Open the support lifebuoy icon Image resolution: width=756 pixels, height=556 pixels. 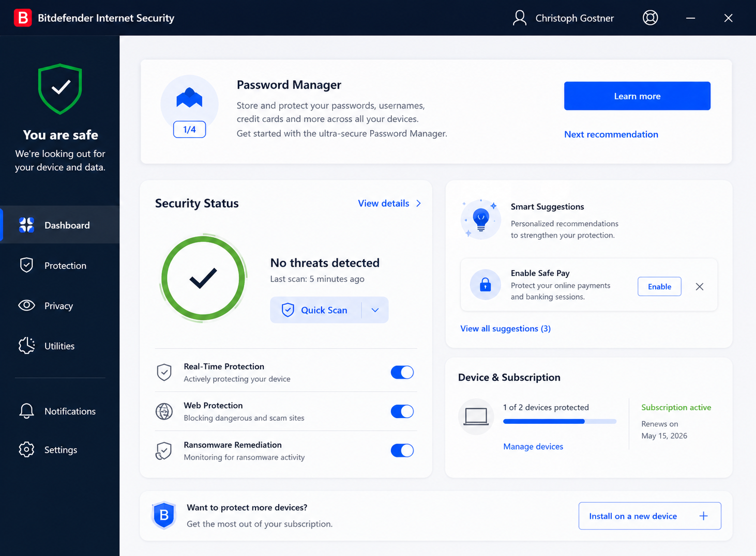(x=650, y=18)
